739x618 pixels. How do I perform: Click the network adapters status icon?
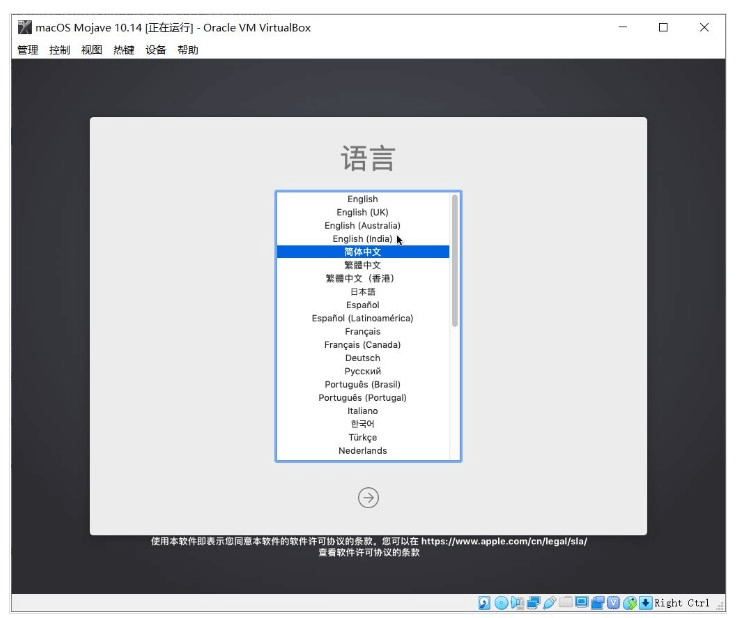534,603
